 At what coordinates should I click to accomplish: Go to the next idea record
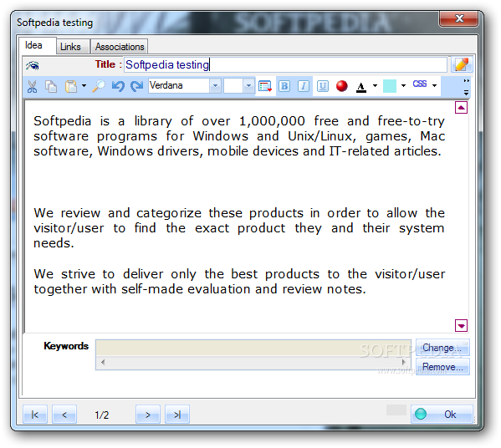147,415
